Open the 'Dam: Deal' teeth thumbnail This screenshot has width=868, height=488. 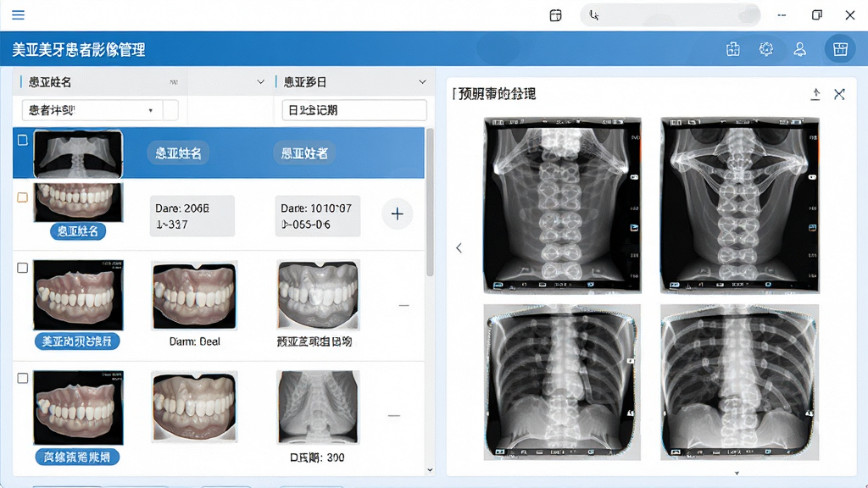pyautogui.click(x=195, y=296)
